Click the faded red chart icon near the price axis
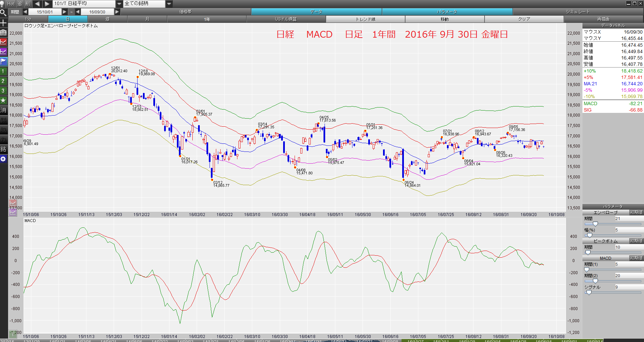 coord(13,203)
